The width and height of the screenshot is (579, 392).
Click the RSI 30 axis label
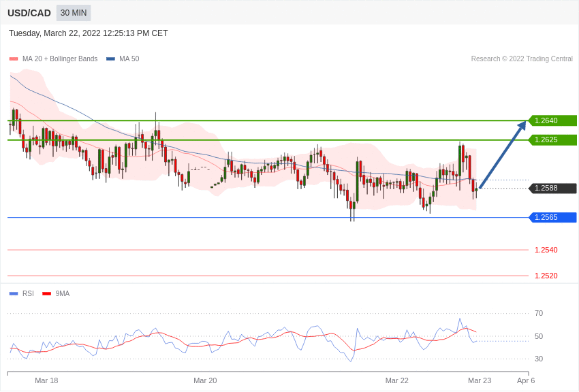pos(539,359)
